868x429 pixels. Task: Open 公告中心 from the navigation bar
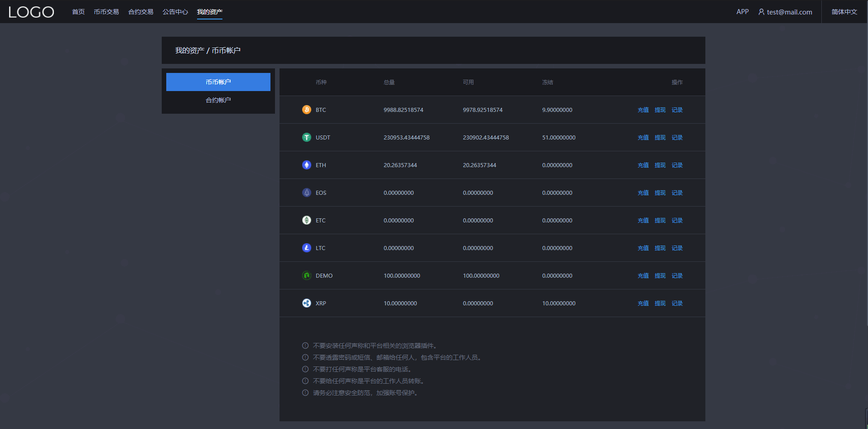[175, 12]
